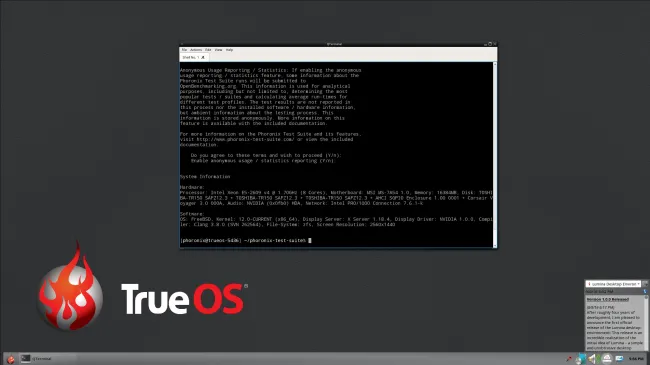Click the clock in the taskbar
This screenshot has width=650, height=365.
click(636, 359)
